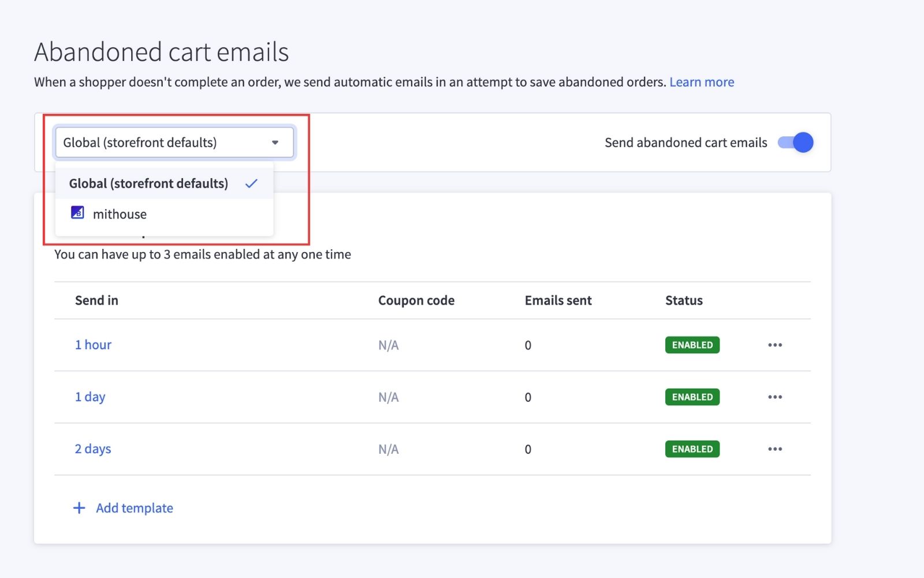Click the ENABLED badge in 2 days row

pyautogui.click(x=692, y=449)
